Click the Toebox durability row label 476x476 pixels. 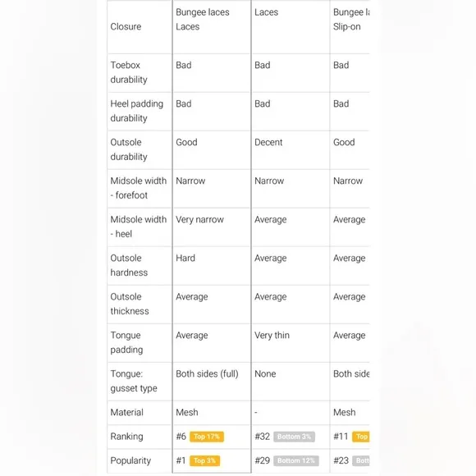pyautogui.click(x=129, y=72)
